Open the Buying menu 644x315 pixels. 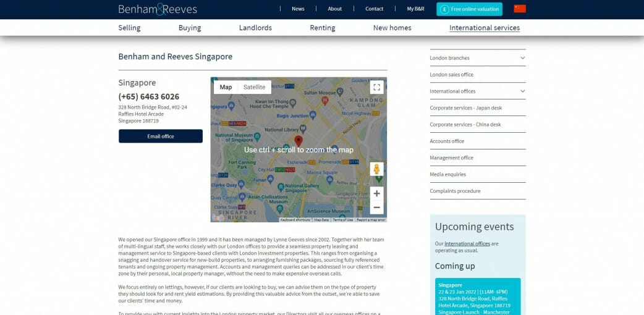point(190,28)
